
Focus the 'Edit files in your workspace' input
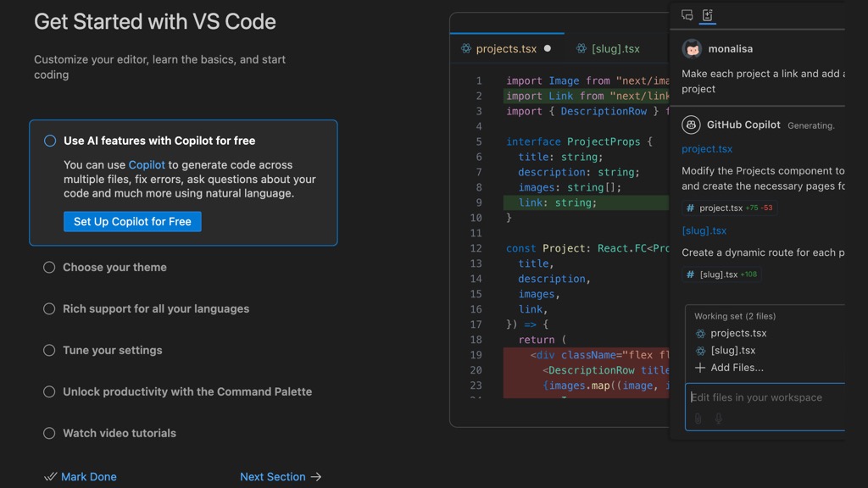[x=765, y=407]
